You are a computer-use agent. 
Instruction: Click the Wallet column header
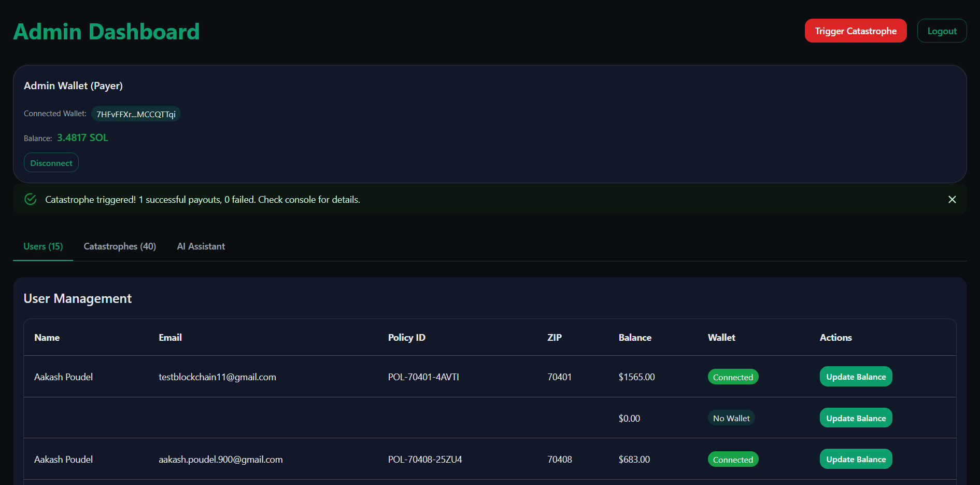(721, 338)
